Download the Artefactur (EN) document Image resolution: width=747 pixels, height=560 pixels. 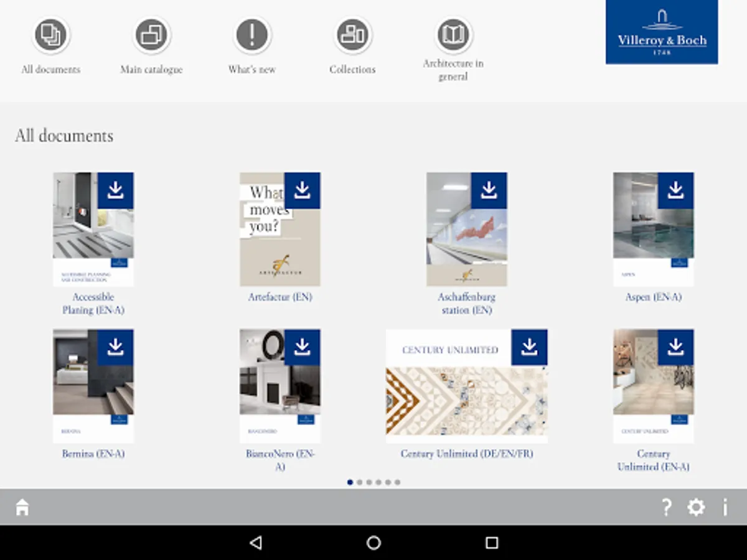[303, 190]
